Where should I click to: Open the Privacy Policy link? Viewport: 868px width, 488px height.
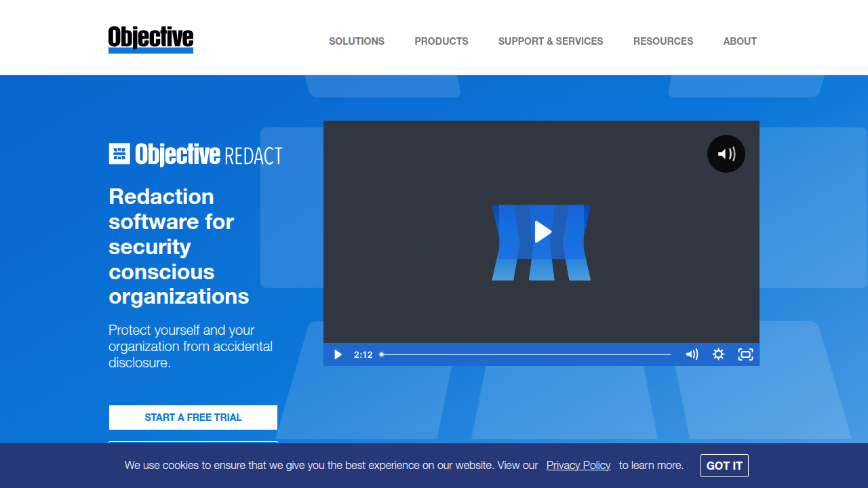click(578, 466)
